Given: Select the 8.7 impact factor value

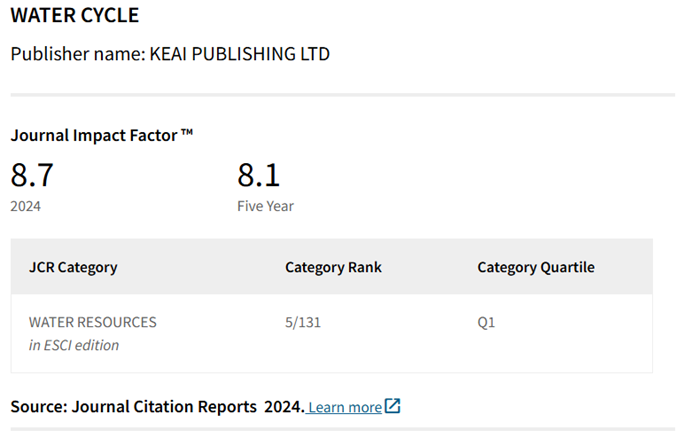Looking at the screenshot, I should [32, 175].
